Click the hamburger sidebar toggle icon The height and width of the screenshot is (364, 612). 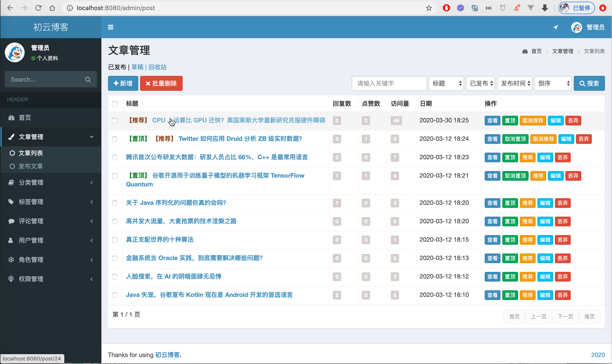[110, 27]
